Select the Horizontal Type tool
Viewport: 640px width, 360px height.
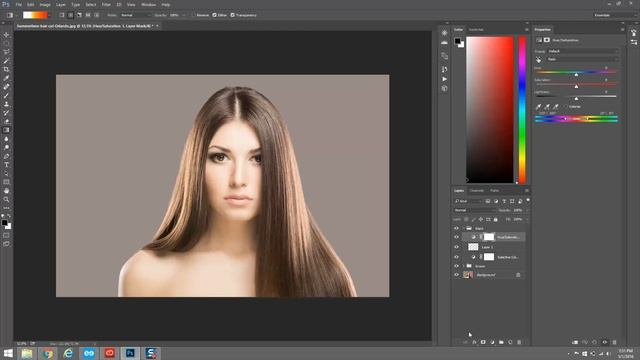[6, 165]
